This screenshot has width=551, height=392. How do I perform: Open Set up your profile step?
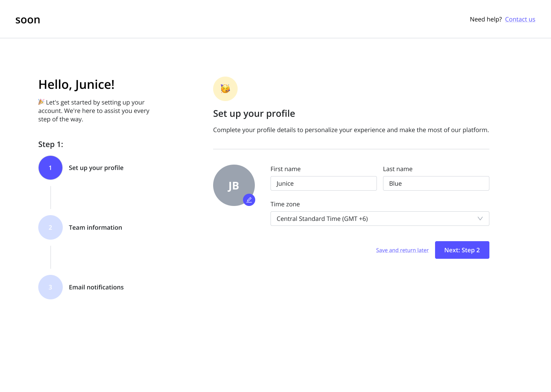click(x=96, y=168)
